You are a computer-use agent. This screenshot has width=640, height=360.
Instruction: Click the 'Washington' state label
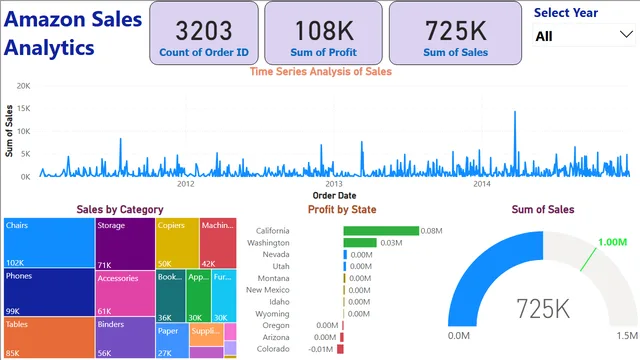click(268, 242)
